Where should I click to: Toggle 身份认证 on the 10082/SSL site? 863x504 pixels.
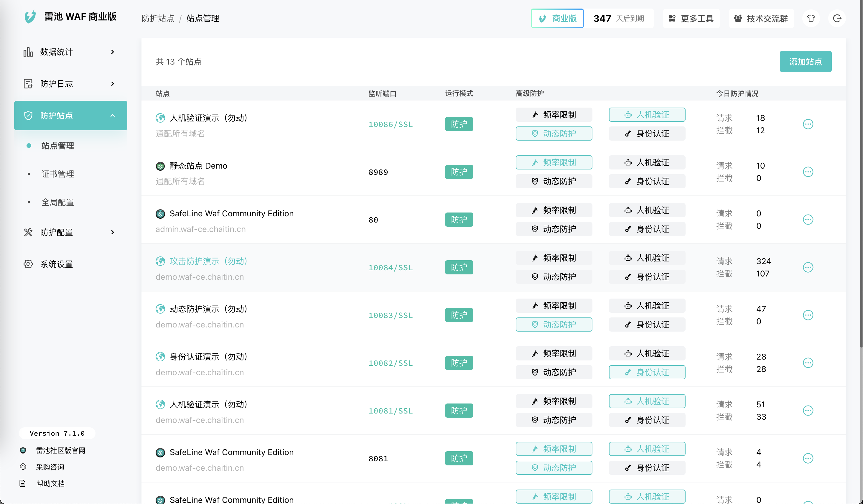(x=647, y=372)
